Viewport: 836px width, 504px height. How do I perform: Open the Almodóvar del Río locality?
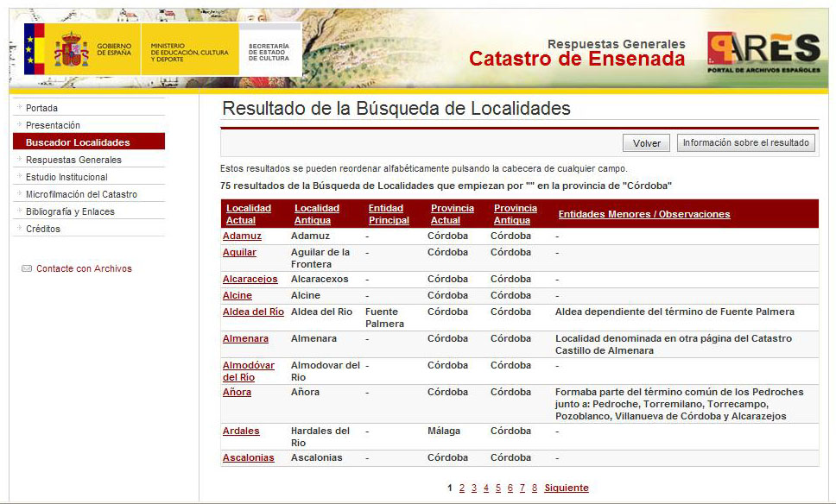pyautogui.click(x=248, y=371)
